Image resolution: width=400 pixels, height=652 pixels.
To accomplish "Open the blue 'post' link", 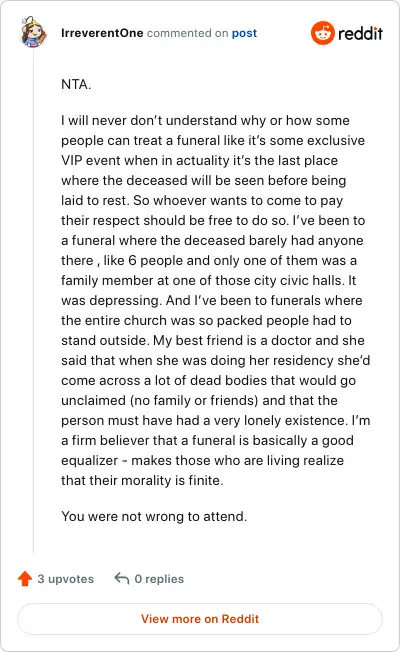I will 244,33.
